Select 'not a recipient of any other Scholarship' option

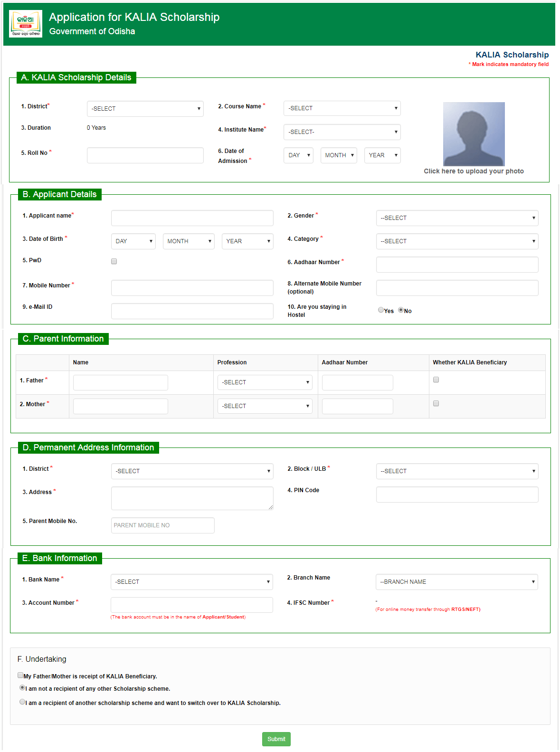[22, 687]
